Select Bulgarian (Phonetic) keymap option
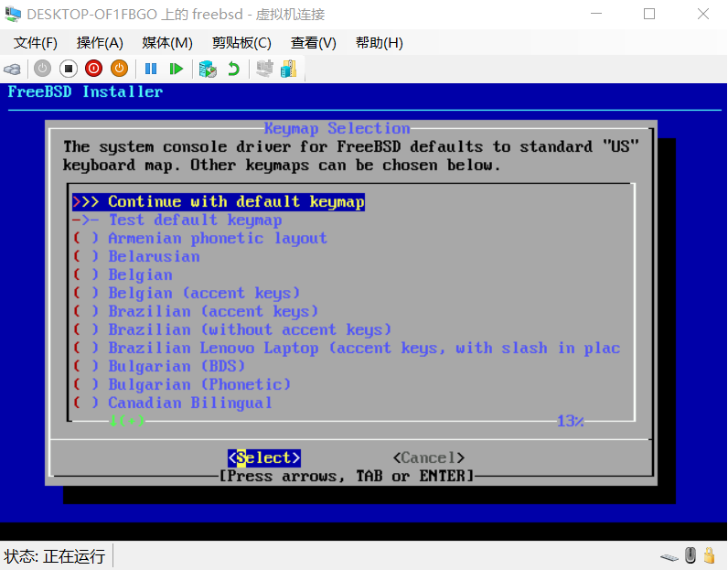728x570 pixels. pos(182,384)
